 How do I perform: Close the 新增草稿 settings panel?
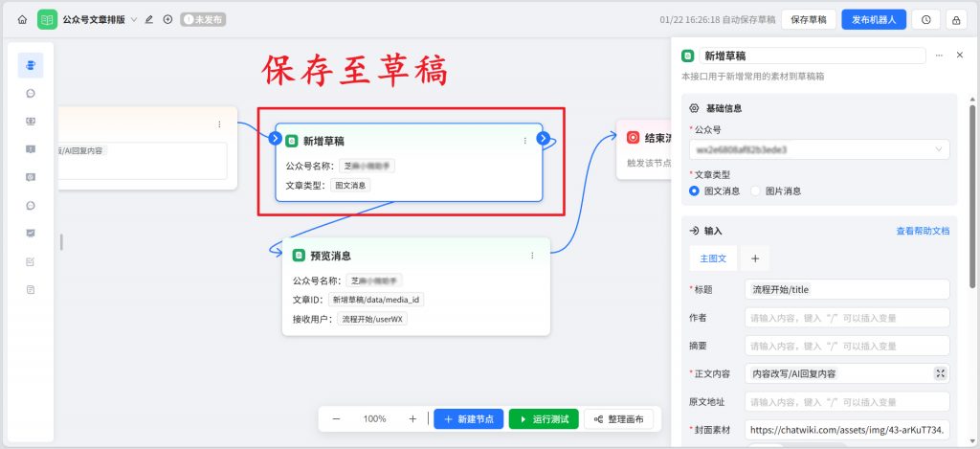[960, 55]
